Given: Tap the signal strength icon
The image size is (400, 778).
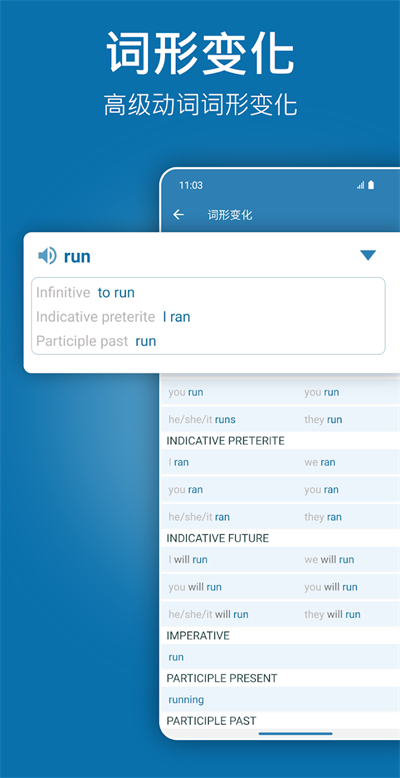Looking at the screenshot, I should 360,185.
